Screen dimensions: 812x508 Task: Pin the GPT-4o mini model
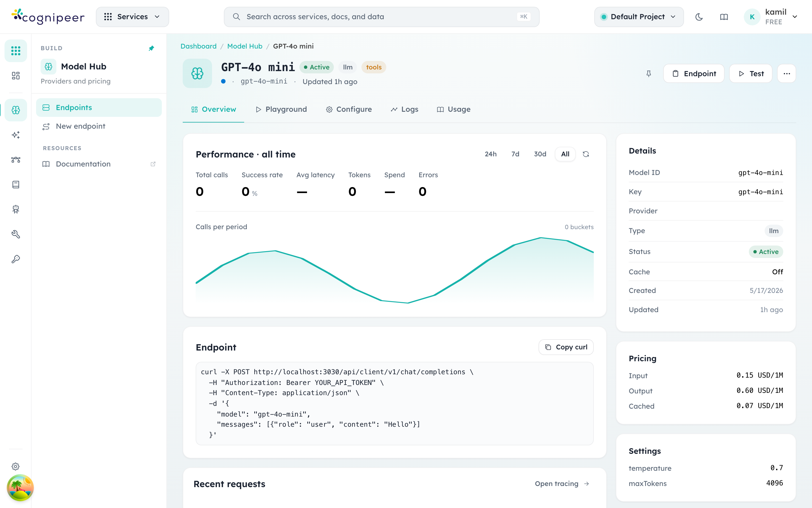648,74
